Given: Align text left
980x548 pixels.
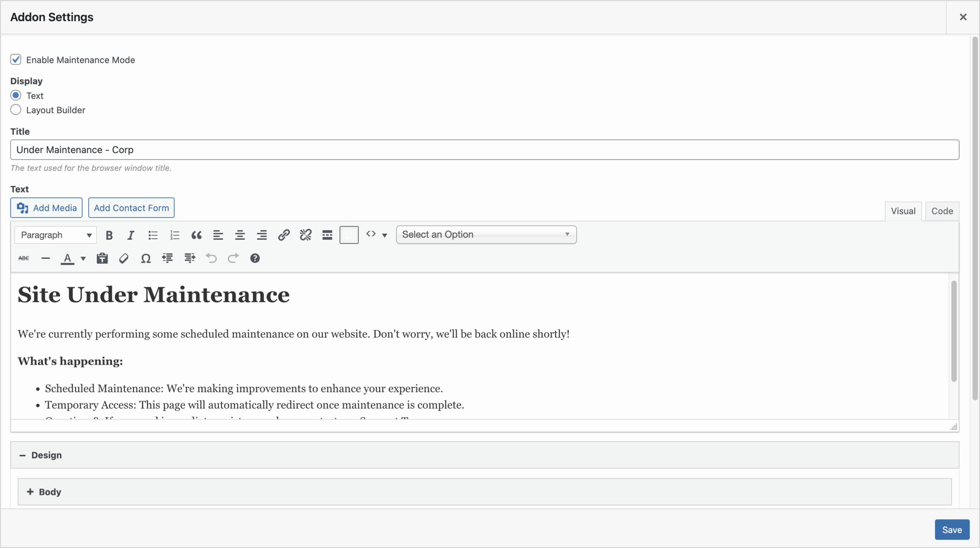Looking at the screenshot, I should pyautogui.click(x=218, y=235).
